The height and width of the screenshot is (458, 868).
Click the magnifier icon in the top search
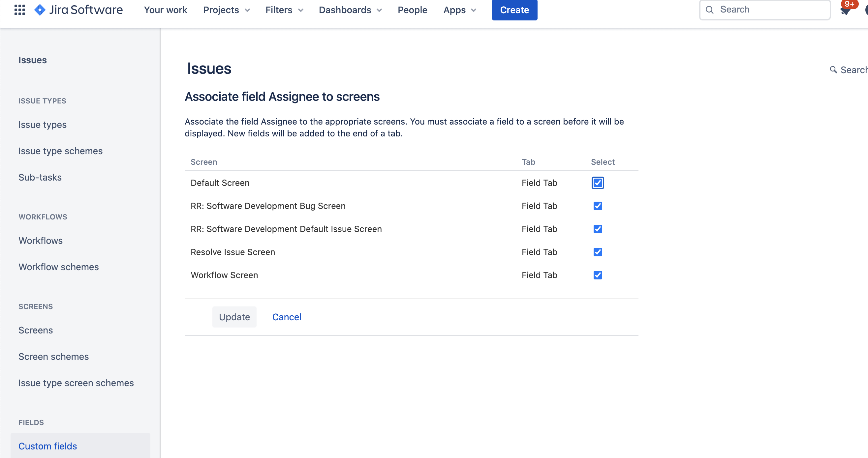709,10
